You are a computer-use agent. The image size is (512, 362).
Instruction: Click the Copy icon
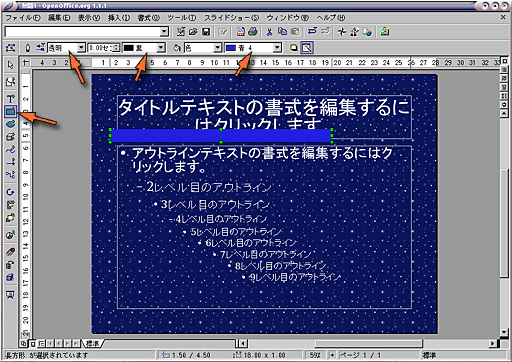click(282, 32)
